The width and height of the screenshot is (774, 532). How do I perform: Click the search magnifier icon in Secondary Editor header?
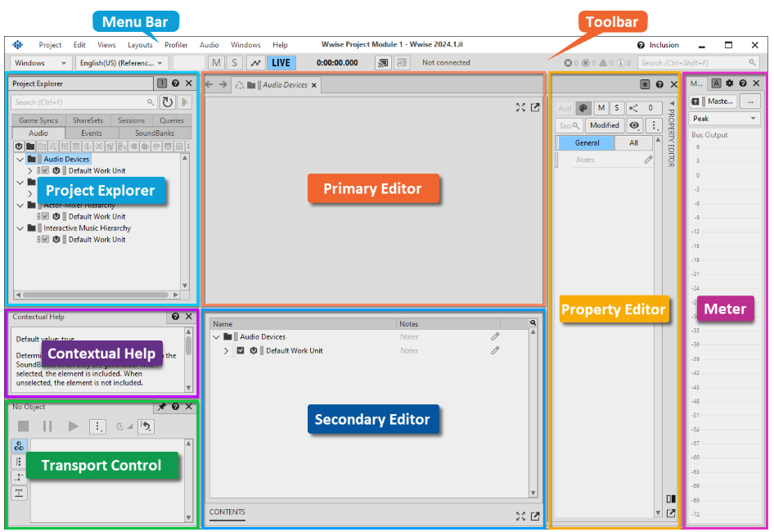click(x=533, y=323)
